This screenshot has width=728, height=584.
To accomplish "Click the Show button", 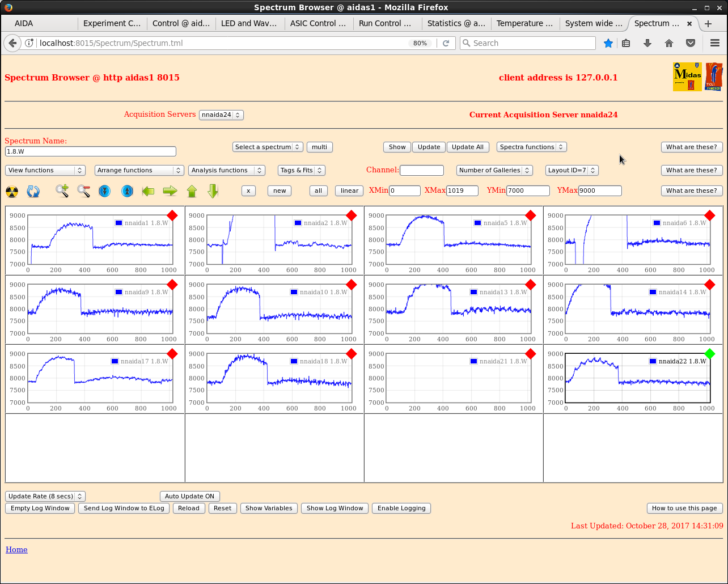I will [397, 147].
